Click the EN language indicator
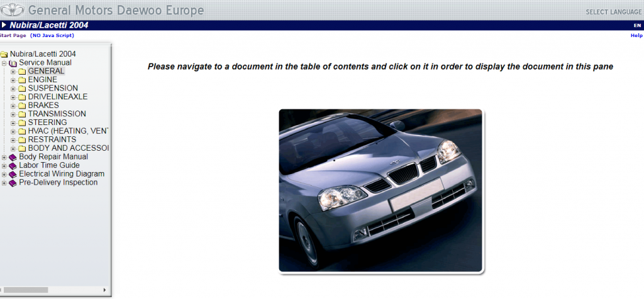This screenshot has width=644, height=299. point(637,25)
